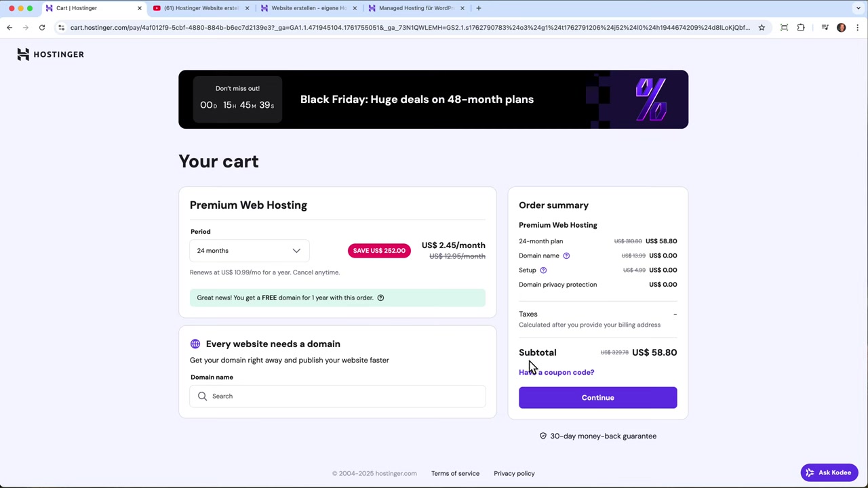Click the search magnifier icon
Viewport: 868px width, 488px height.
(x=202, y=396)
